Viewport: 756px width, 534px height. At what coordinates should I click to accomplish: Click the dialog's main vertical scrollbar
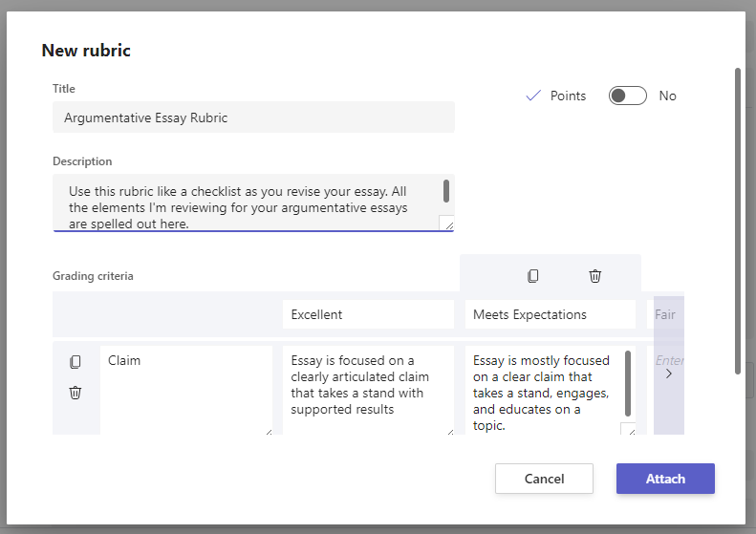[737, 220]
